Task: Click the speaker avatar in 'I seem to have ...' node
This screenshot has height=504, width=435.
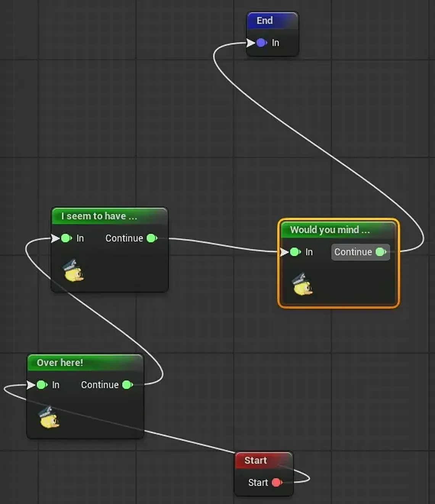Action: (x=73, y=270)
